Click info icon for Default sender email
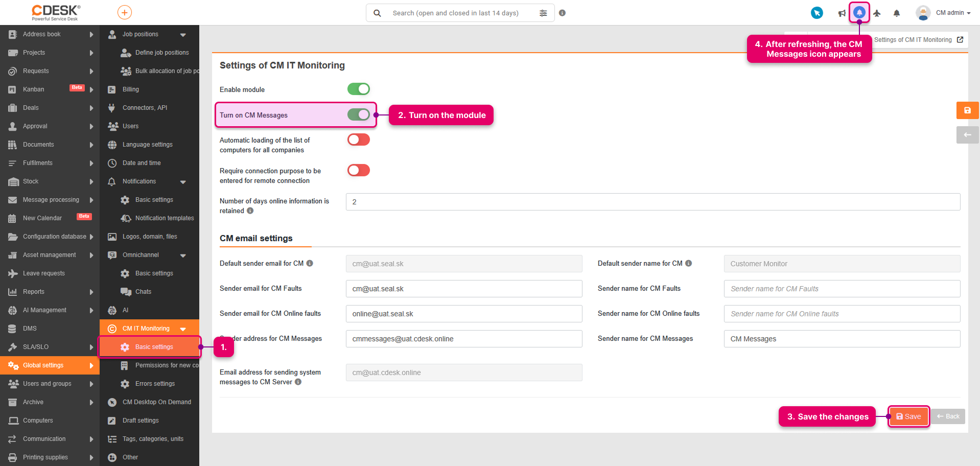This screenshot has height=466, width=980. point(310,263)
